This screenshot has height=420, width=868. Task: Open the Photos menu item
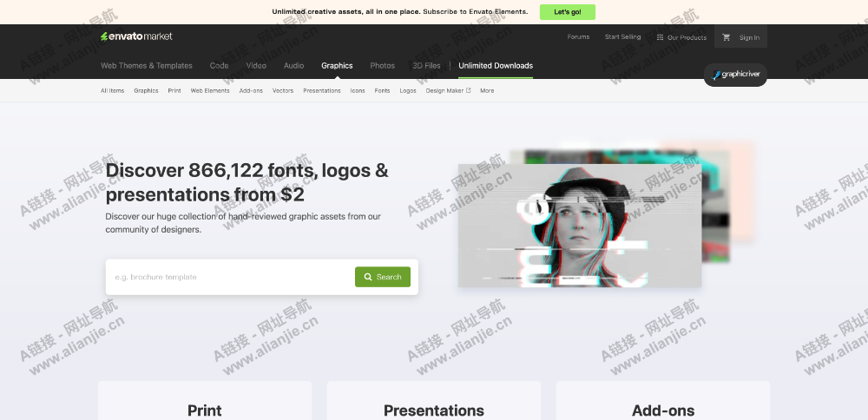point(383,65)
